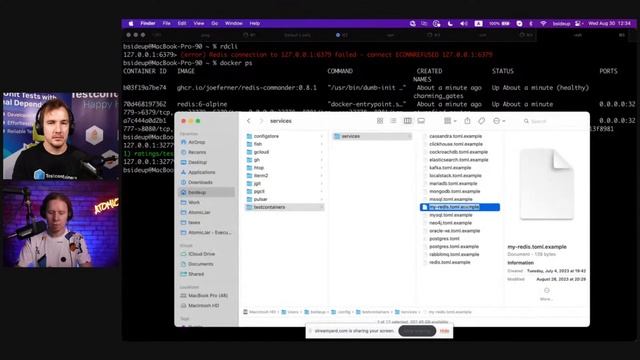
Task: Click the Share icon in Finder toolbar
Action: click(x=467, y=121)
